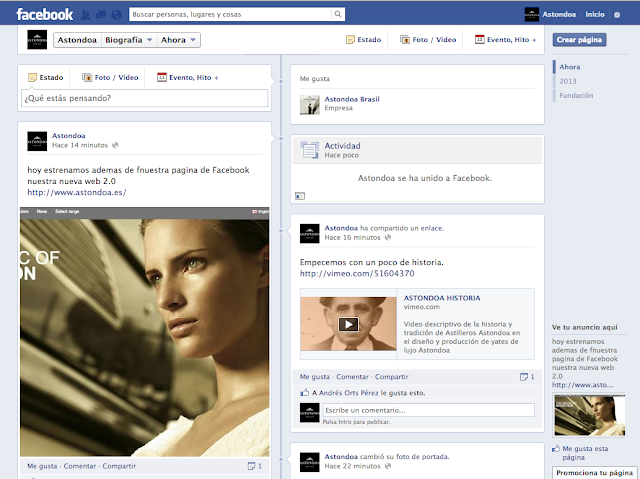The height and width of the screenshot is (479, 640).
Task: Click small flag icon under joined Facebook message
Action: (300, 196)
